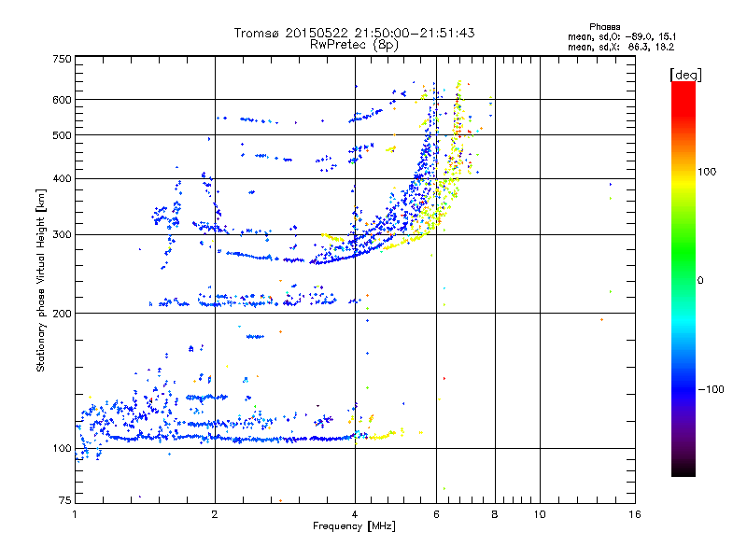Click the 'Phases' header text

point(604,27)
